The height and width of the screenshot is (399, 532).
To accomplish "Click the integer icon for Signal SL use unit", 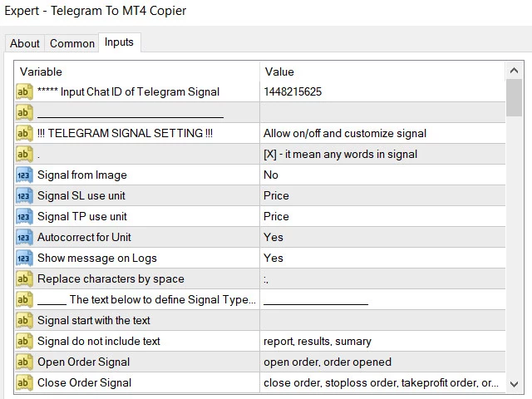I will pos(24,195).
